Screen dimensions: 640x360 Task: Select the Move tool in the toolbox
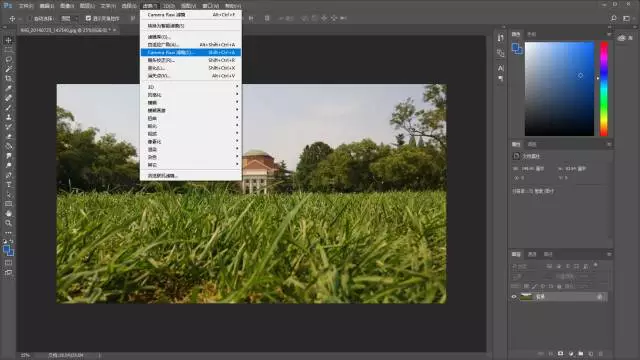pos(8,40)
